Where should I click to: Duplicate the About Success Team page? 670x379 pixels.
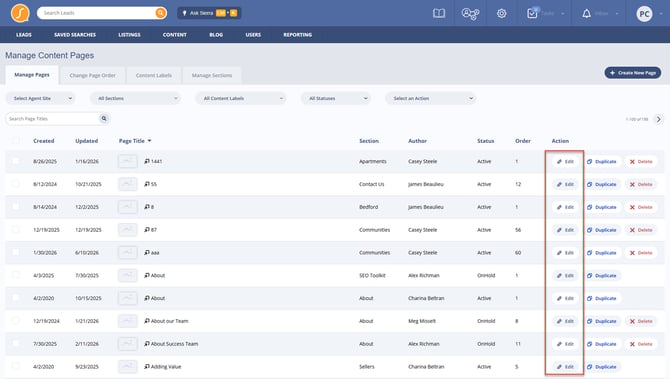[x=602, y=344]
